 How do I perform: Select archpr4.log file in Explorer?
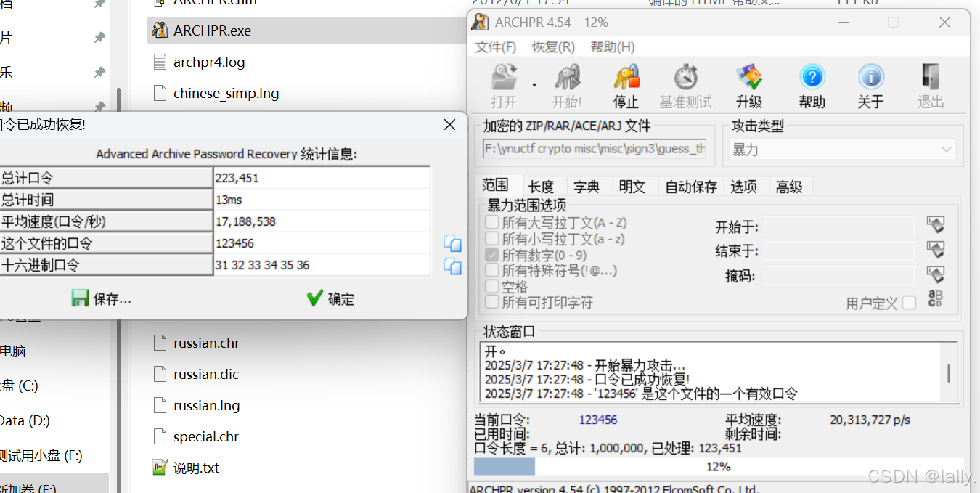209,62
